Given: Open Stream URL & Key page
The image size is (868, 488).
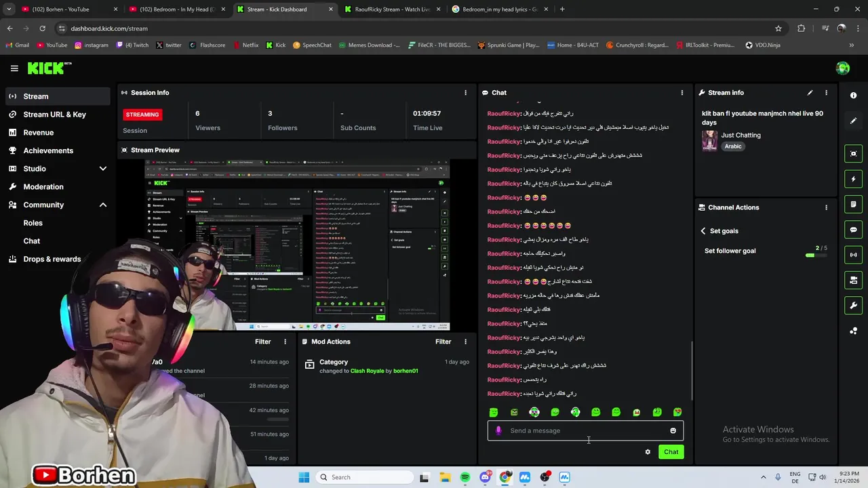Looking at the screenshot, I should [x=55, y=115].
